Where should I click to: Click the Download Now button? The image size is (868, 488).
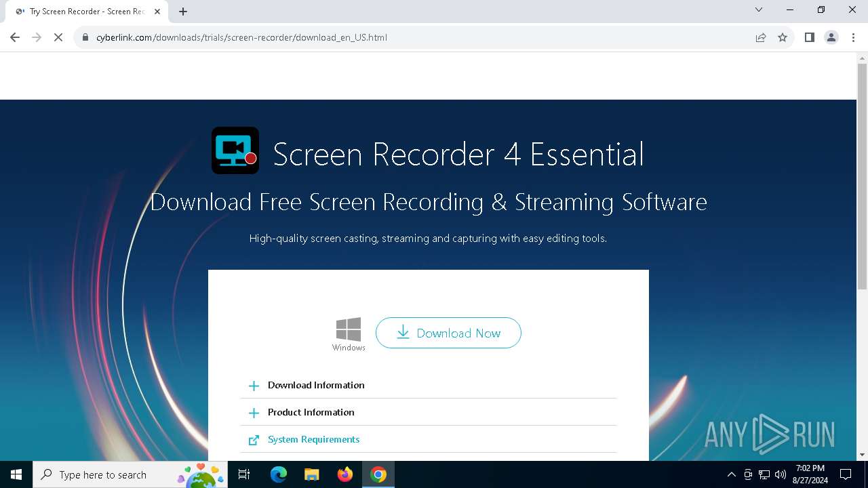(448, 333)
